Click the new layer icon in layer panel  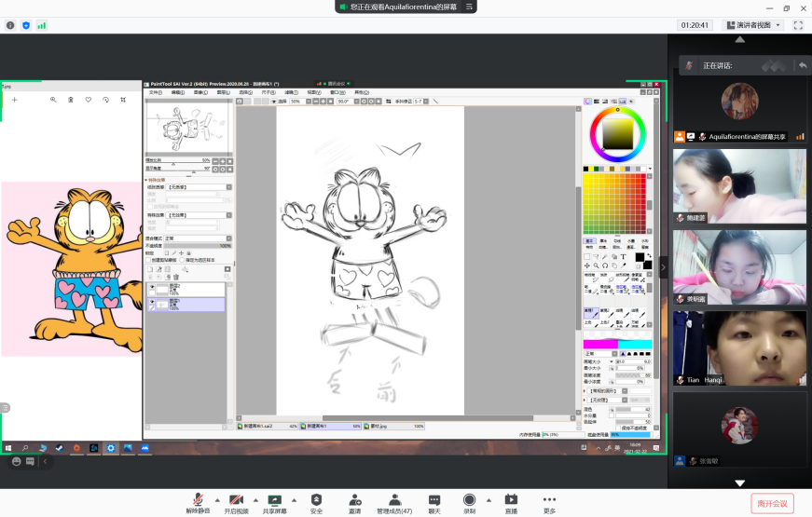[x=150, y=269]
